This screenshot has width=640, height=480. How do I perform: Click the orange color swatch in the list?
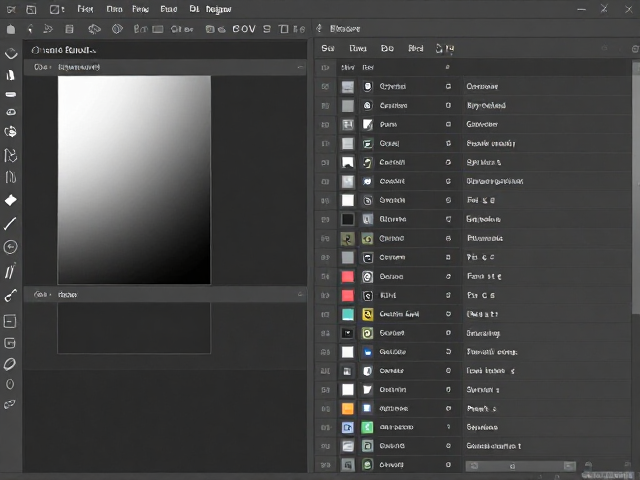(347, 408)
